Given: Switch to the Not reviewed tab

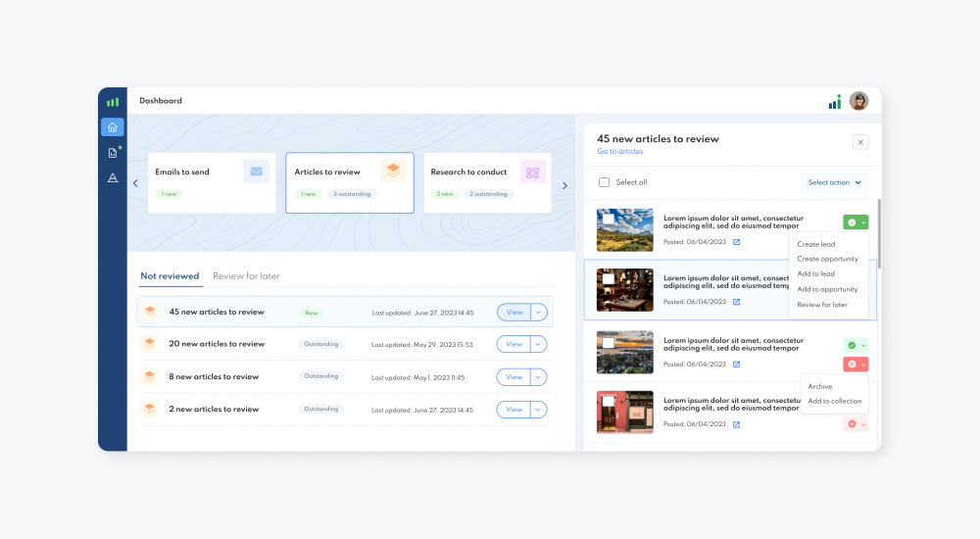Looking at the screenshot, I should [x=170, y=276].
